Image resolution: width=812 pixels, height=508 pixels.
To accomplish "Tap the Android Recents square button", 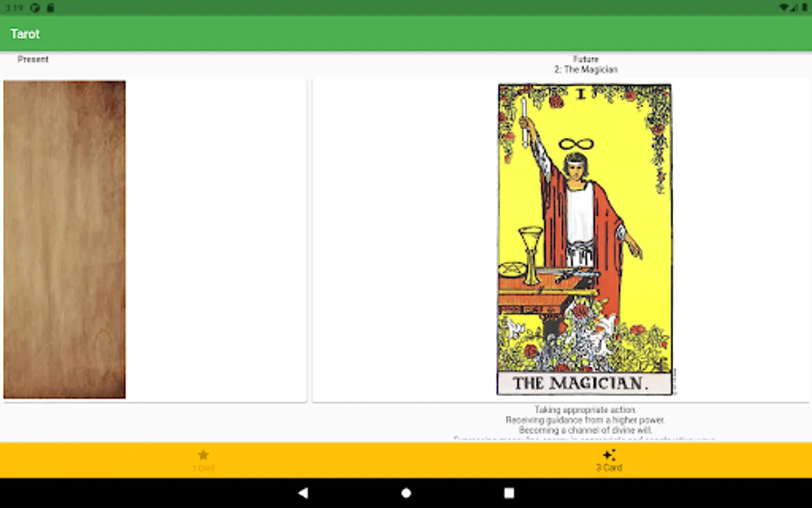I will (509, 493).
